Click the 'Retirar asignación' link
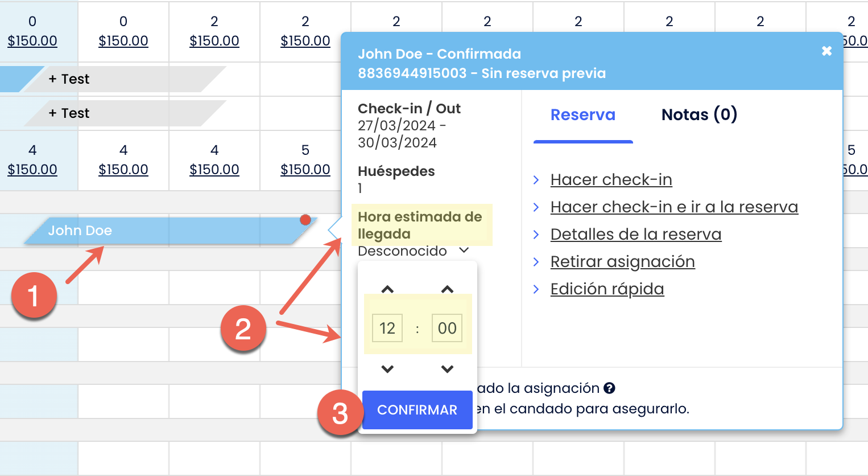 coord(622,262)
